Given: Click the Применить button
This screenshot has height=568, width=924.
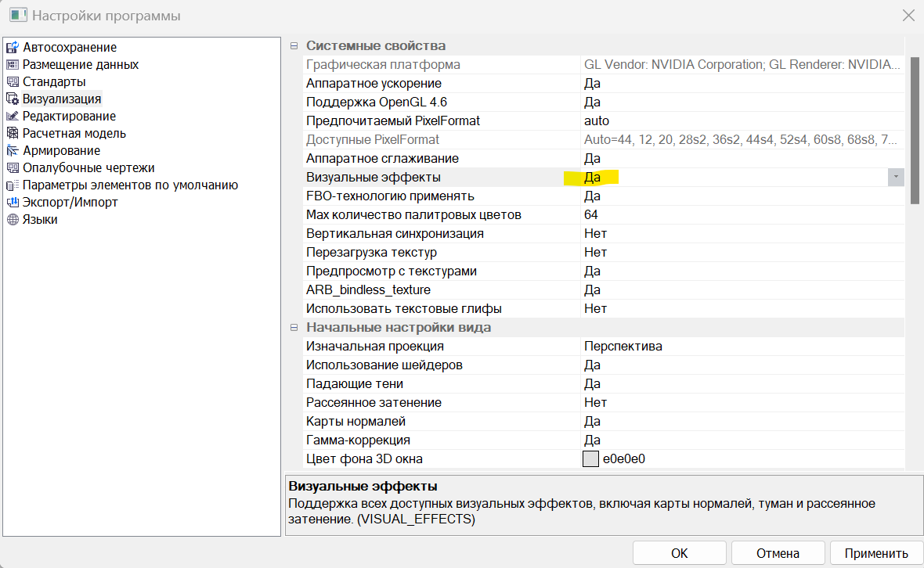Looking at the screenshot, I should pyautogui.click(x=875, y=553).
